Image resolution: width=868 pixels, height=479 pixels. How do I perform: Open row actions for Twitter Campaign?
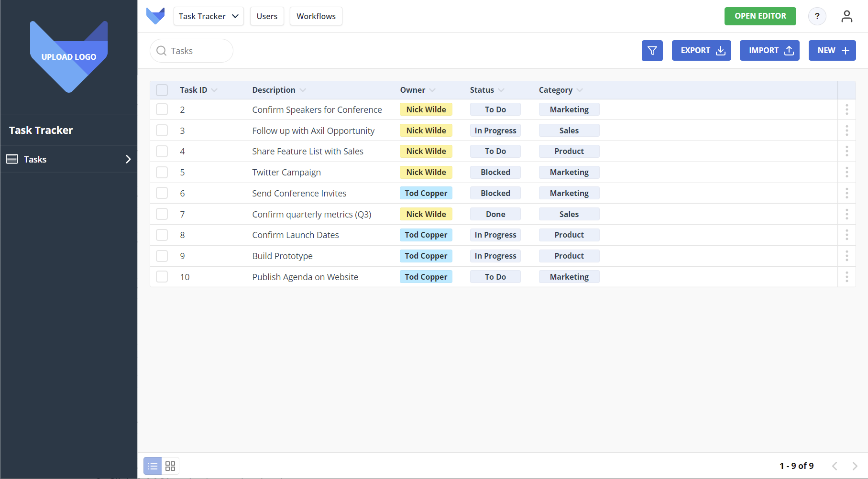[x=846, y=172]
